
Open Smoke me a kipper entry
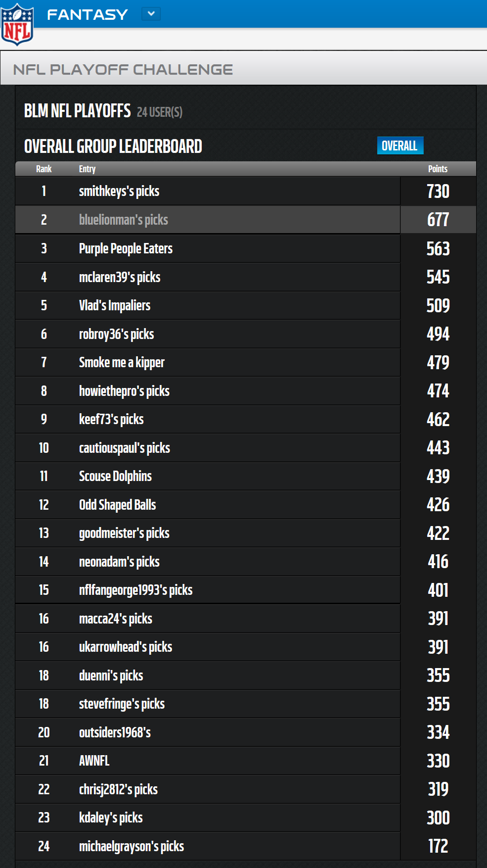(x=122, y=362)
